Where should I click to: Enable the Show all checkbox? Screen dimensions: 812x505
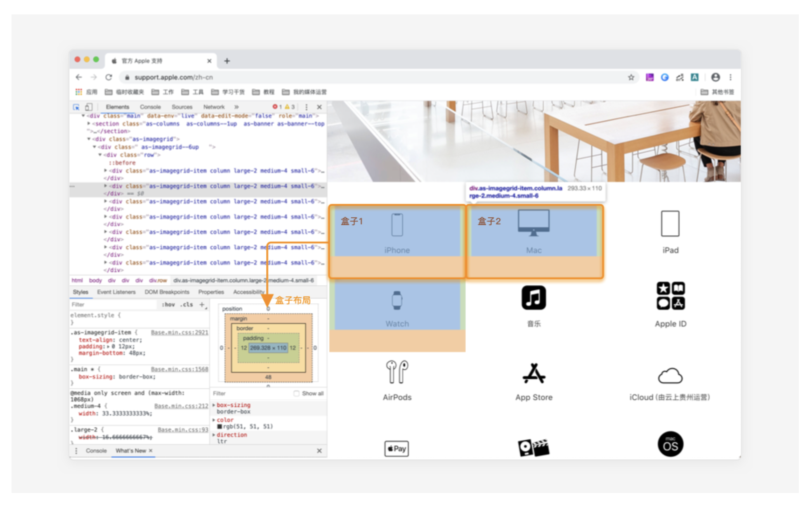pyautogui.click(x=296, y=393)
